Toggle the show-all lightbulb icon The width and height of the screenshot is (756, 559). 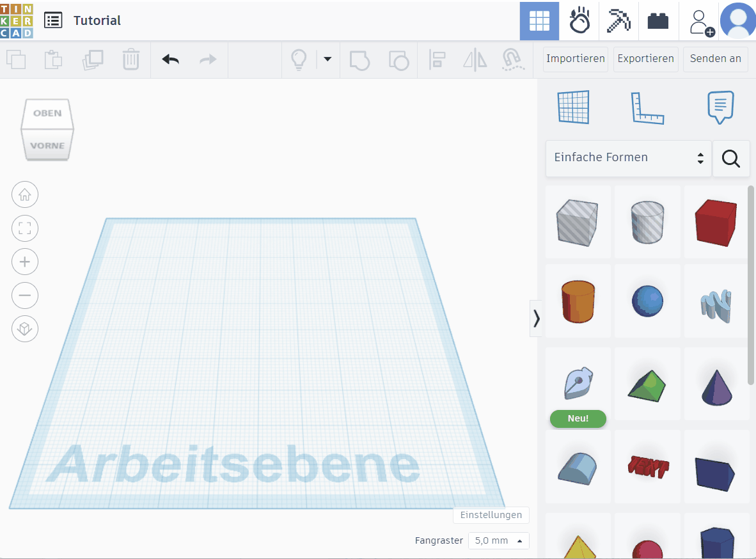(299, 60)
